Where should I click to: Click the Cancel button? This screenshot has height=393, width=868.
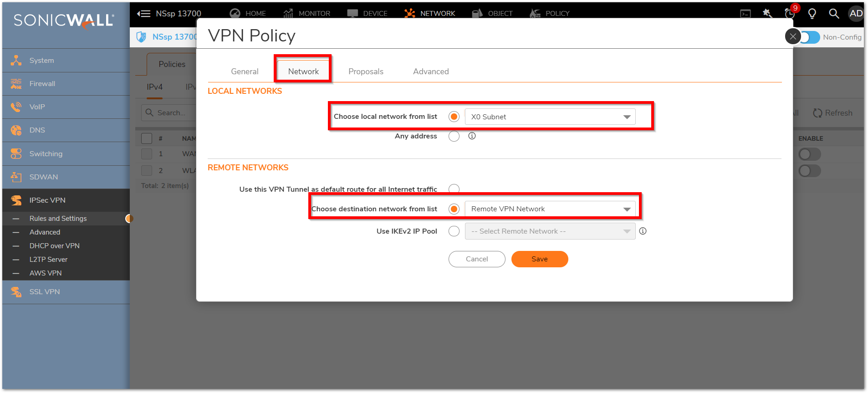(x=476, y=259)
